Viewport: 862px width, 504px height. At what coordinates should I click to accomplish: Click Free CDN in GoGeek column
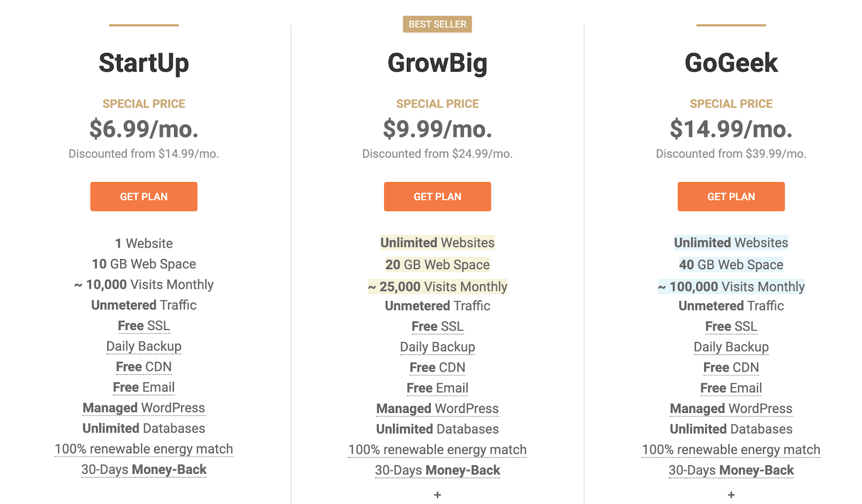[731, 367]
